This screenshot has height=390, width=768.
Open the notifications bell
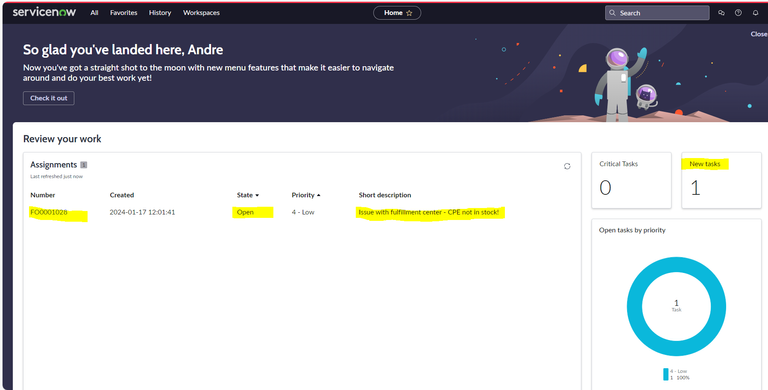pyautogui.click(x=755, y=13)
